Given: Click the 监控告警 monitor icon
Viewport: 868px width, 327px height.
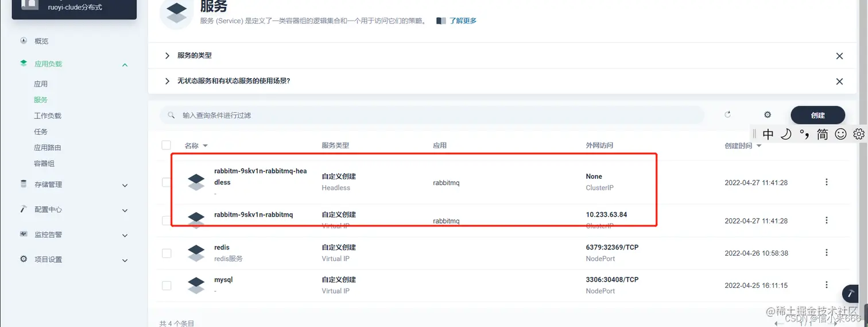Looking at the screenshot, I should [24, 234].
